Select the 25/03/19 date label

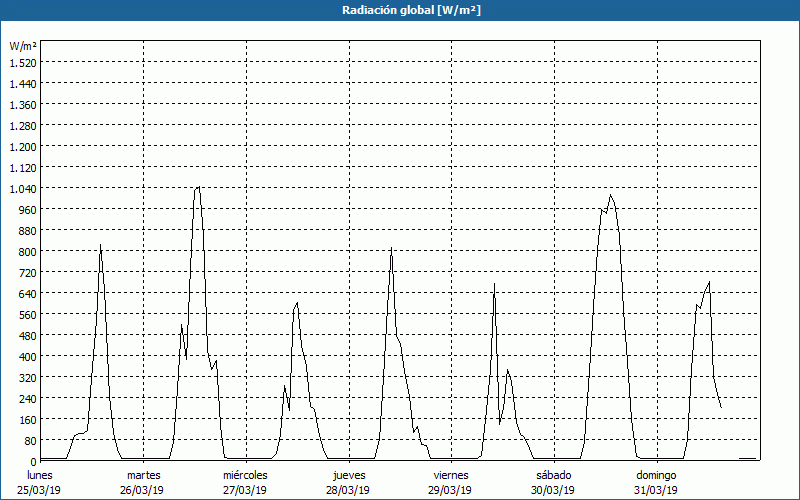[39, 490]
